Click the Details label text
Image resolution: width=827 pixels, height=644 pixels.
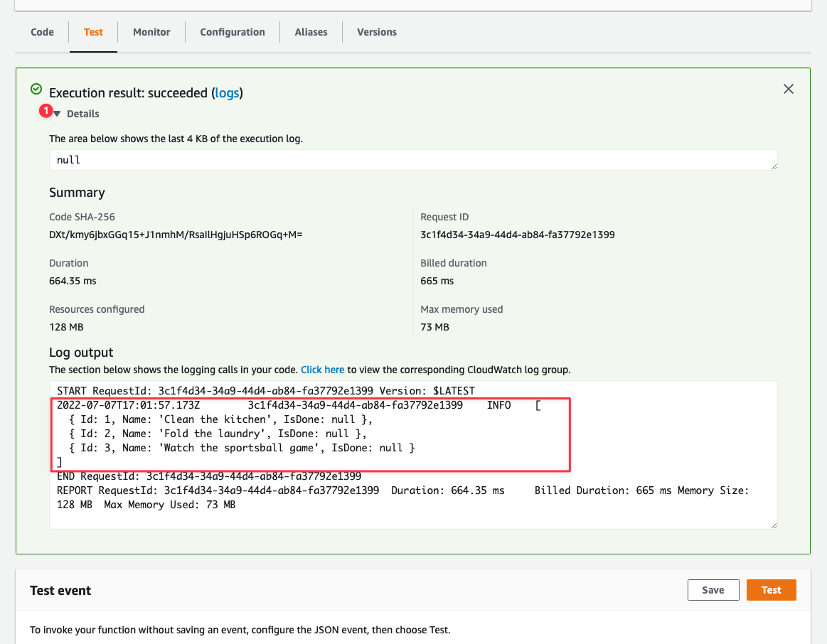(82, 114)
